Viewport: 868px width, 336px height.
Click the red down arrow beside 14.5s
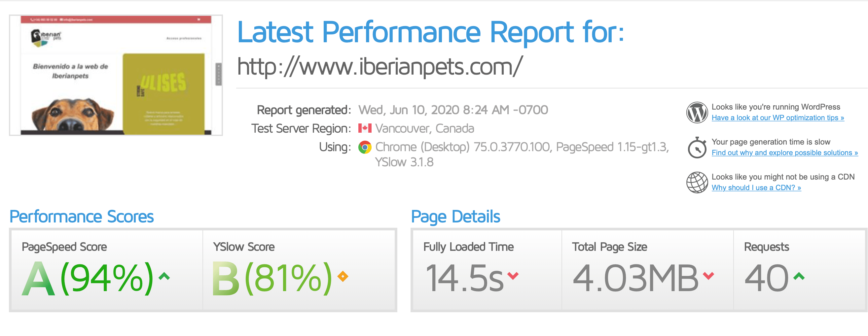click(513, 276)
